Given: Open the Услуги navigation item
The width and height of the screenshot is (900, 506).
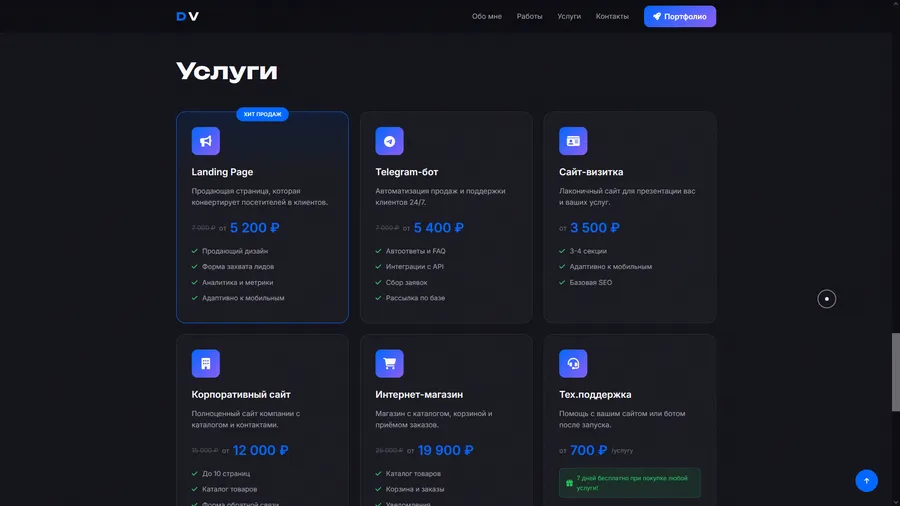Looking at the screenshot, I should click(569, 17).
